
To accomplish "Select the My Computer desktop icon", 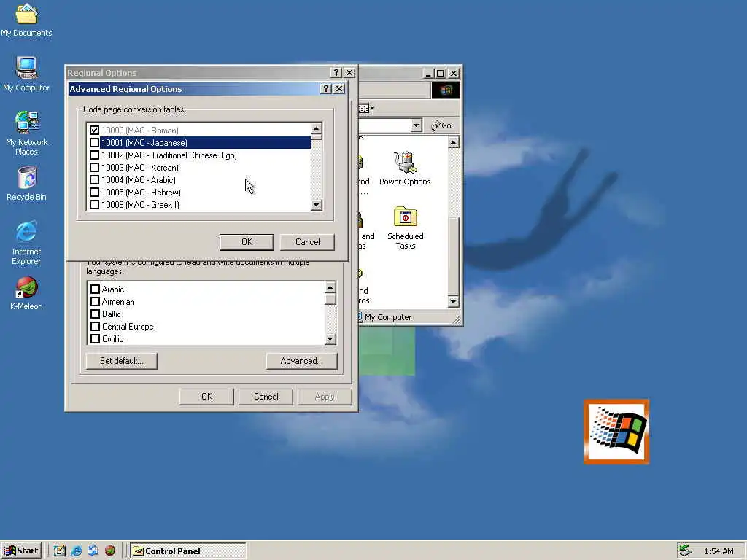I will click(26, 74).
